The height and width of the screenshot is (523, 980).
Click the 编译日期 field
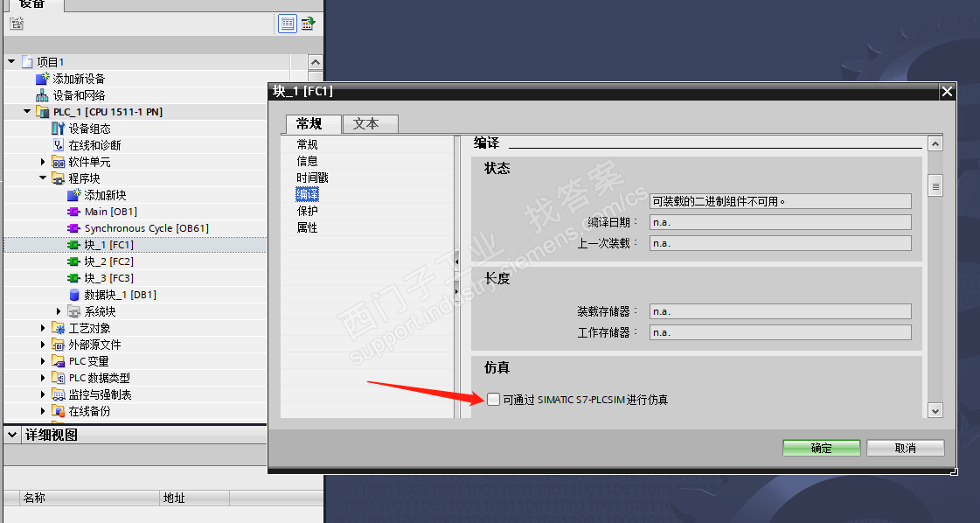[781, 223]
